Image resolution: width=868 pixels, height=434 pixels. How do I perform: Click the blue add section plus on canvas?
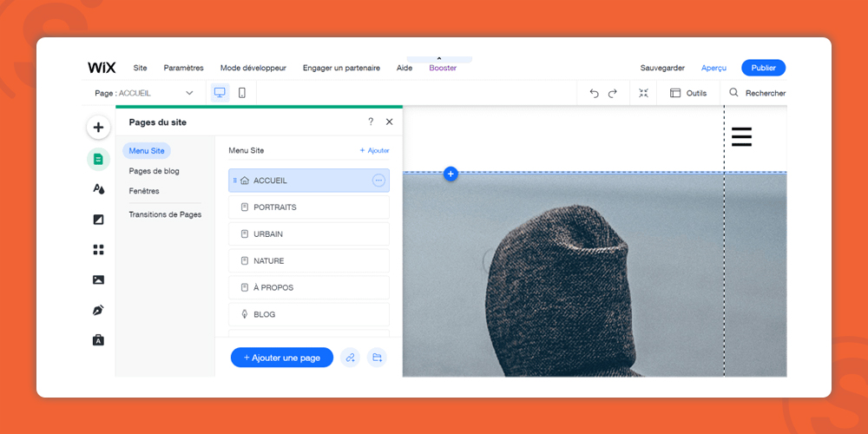pyautogui.click(x=450, y=174)
